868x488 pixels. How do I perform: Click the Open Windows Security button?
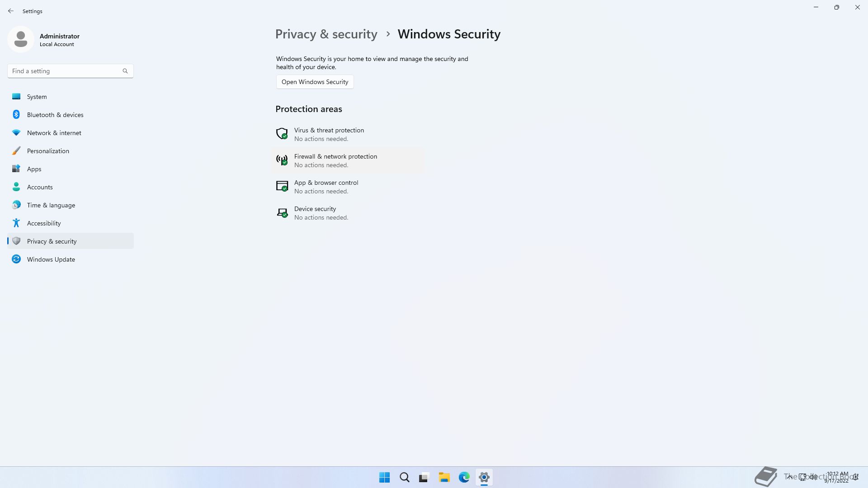(315, 82)
